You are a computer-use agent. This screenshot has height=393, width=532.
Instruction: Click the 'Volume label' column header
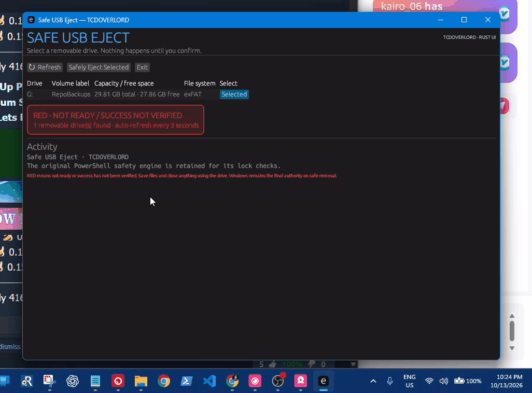pyautogui.click(x=70, y=83)
